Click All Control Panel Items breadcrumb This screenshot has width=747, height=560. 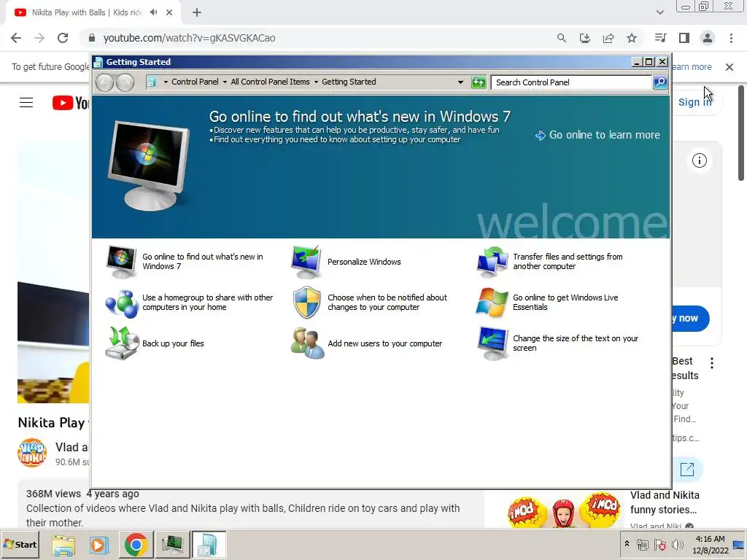click(x=270, y=82)
